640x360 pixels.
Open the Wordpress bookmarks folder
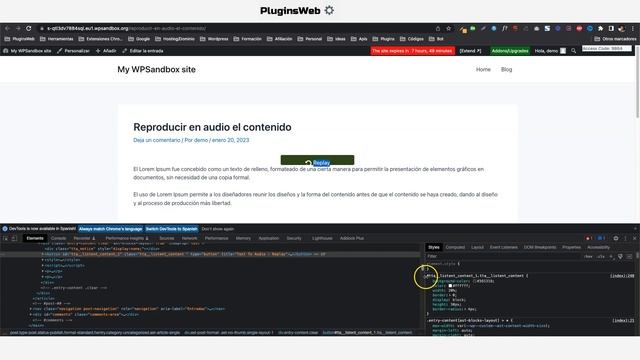pos(214,39)
